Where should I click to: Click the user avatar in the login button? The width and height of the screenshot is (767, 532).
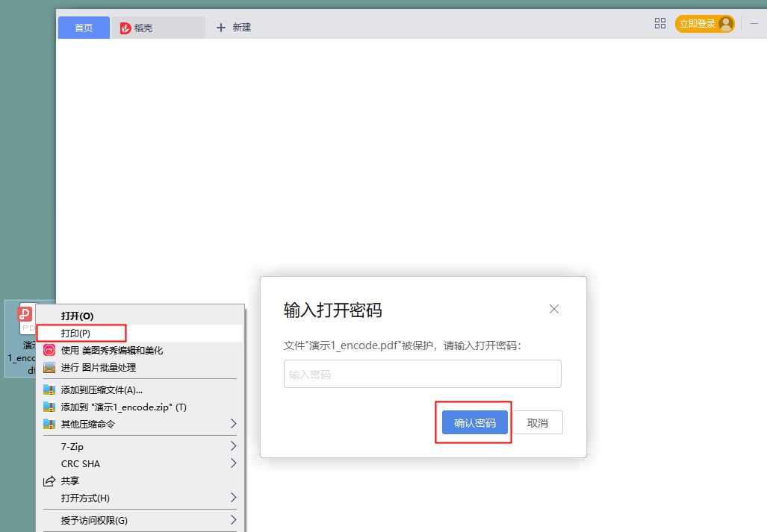[x=724, y=23]
